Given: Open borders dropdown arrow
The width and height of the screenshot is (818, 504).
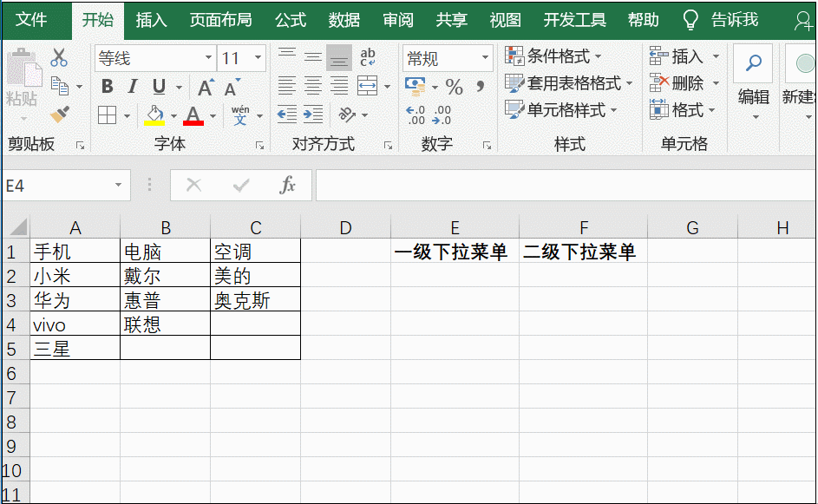Looking at the screenshot, I should (127, 116).
